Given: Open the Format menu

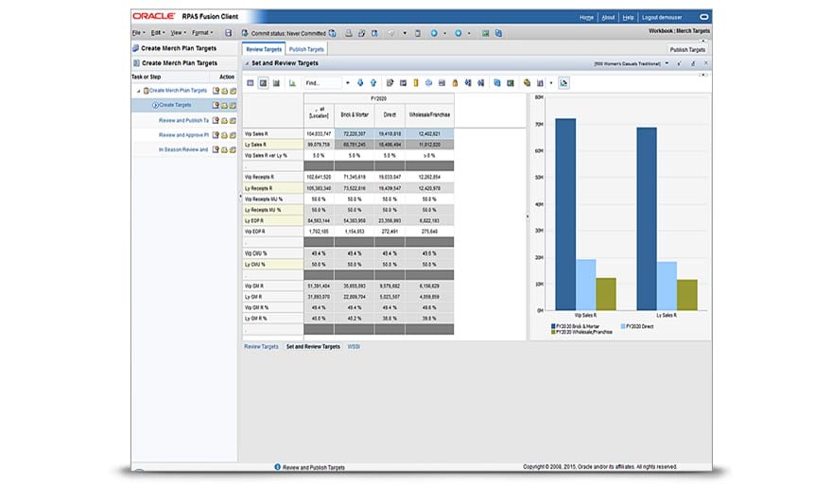Looking at the screenshot, I should click(202, 33).
